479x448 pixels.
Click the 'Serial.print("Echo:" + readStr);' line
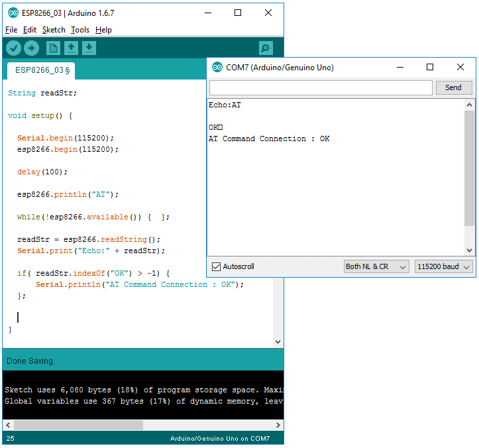coord(91,251)
